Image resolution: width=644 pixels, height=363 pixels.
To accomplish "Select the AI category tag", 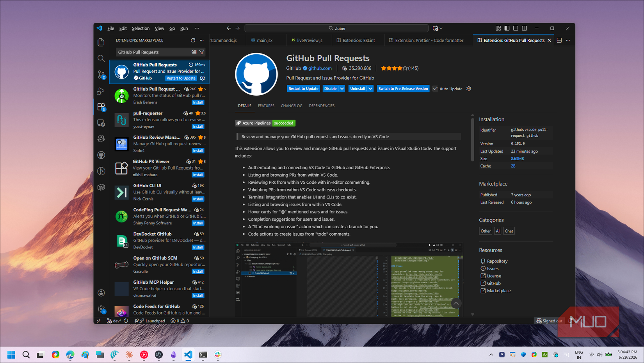I will coord(498,231).
